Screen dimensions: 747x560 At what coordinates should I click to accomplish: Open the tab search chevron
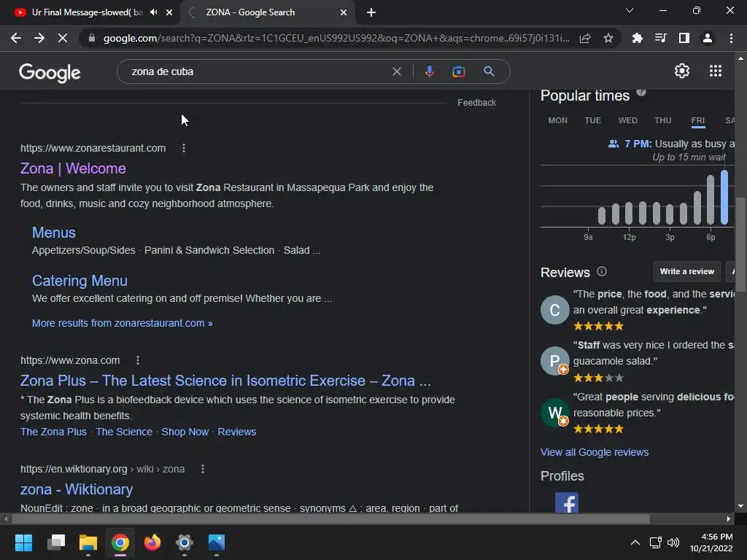630,10
